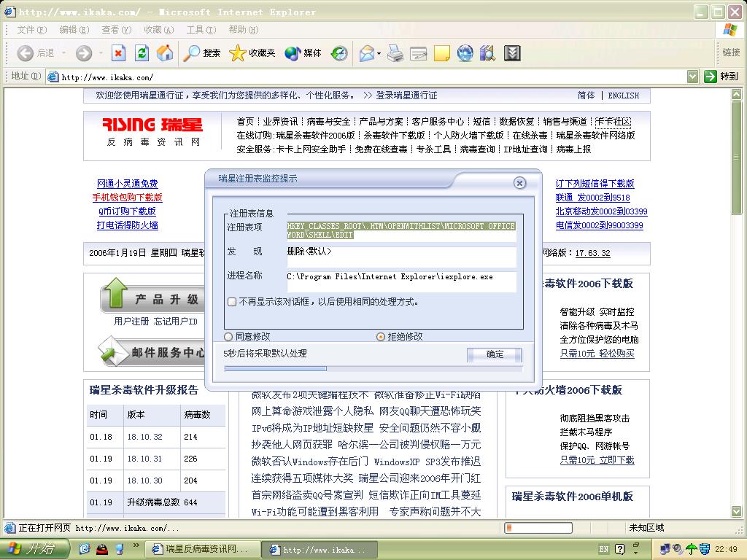
Task: Open the 编辑(E) menu
Action: [74, 30]
